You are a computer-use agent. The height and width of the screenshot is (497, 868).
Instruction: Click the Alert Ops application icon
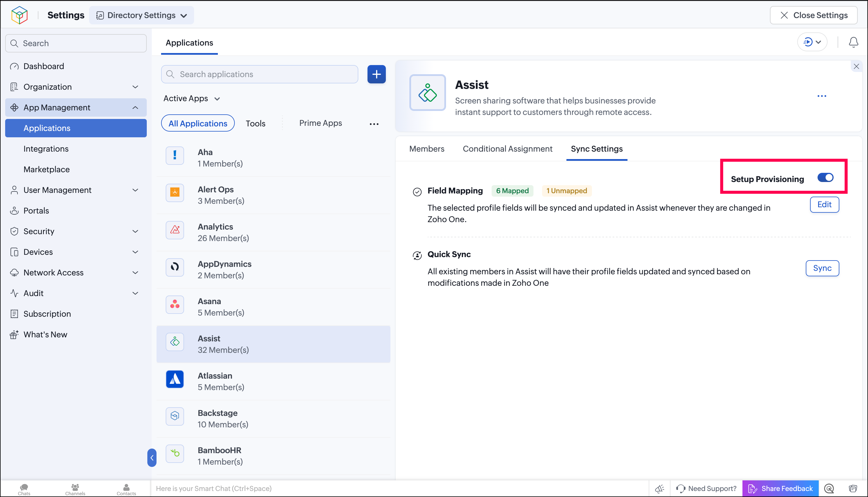click(x=175, y=193)
